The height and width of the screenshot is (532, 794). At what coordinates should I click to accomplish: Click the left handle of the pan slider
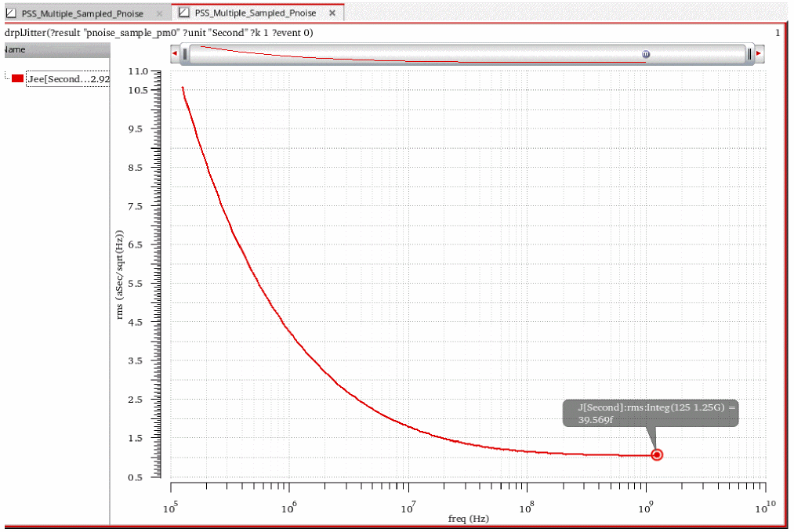(x=184, y=54)
